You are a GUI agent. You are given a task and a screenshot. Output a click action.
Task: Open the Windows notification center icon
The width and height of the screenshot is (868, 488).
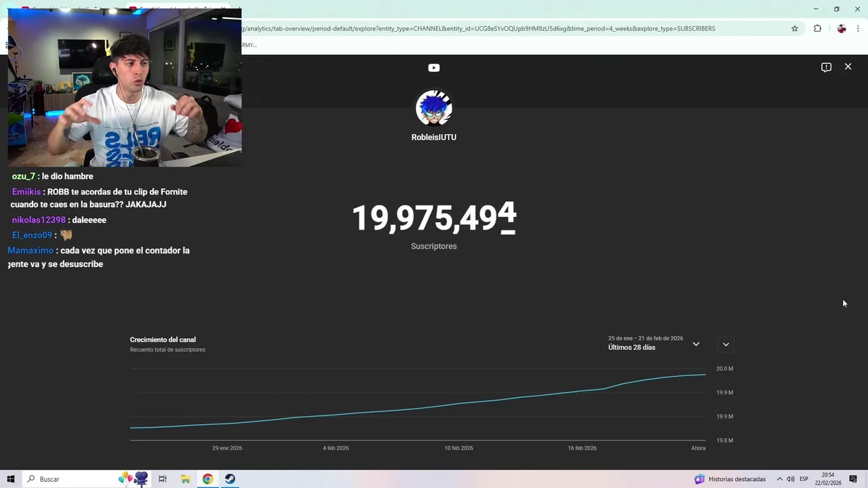coord(854,479)
